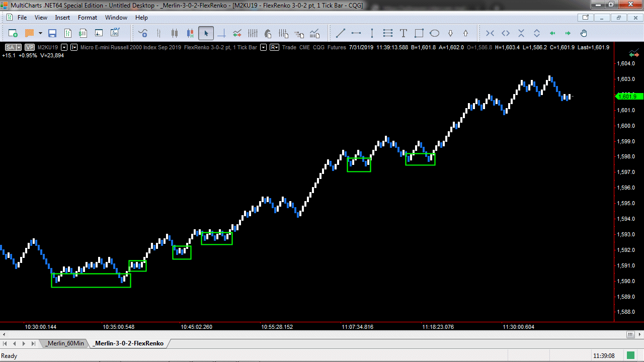Select the Rectangle drawing tool

click(x=419, y=33)
